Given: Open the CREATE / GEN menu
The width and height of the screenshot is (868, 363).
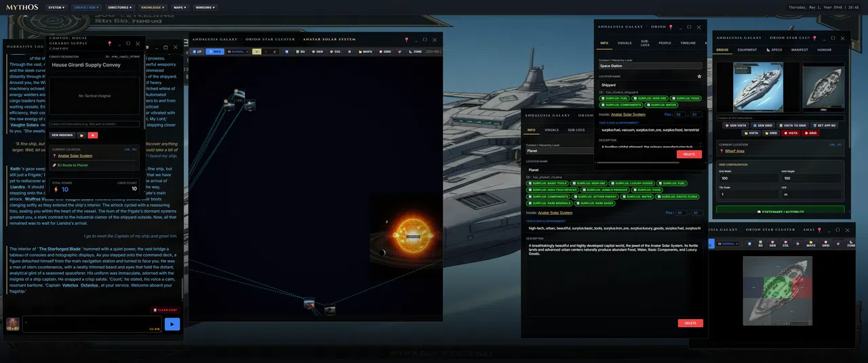Looking at the screenshot, I should 84,7.
